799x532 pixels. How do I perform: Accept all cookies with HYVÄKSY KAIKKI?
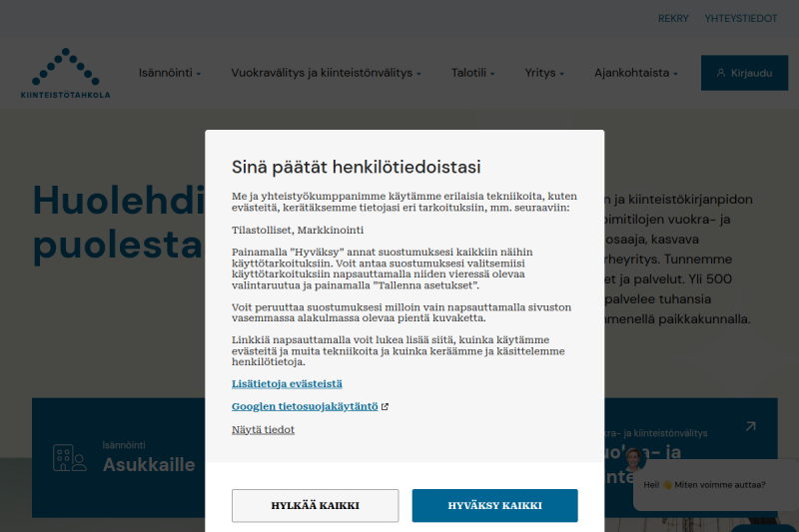(x=494, y=505)
